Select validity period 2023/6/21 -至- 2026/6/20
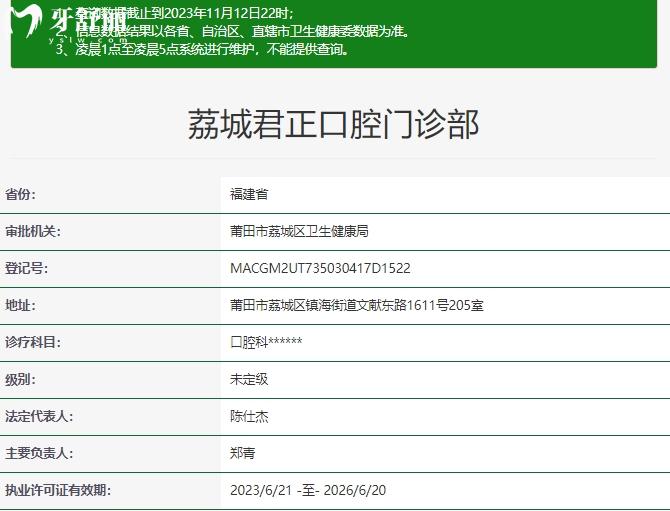Image resolution: width=670 pixels, height=511 pixels. pyautogui.click(x=308, y=490)
